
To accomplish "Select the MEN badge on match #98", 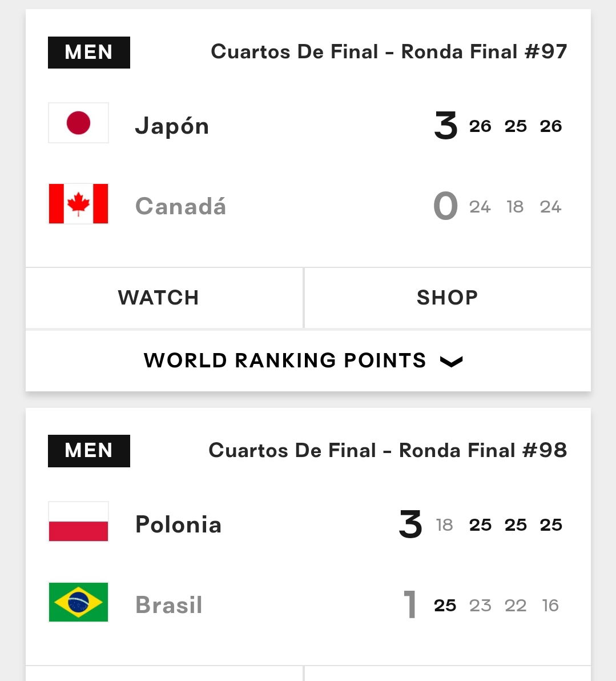I will (89, 451).
